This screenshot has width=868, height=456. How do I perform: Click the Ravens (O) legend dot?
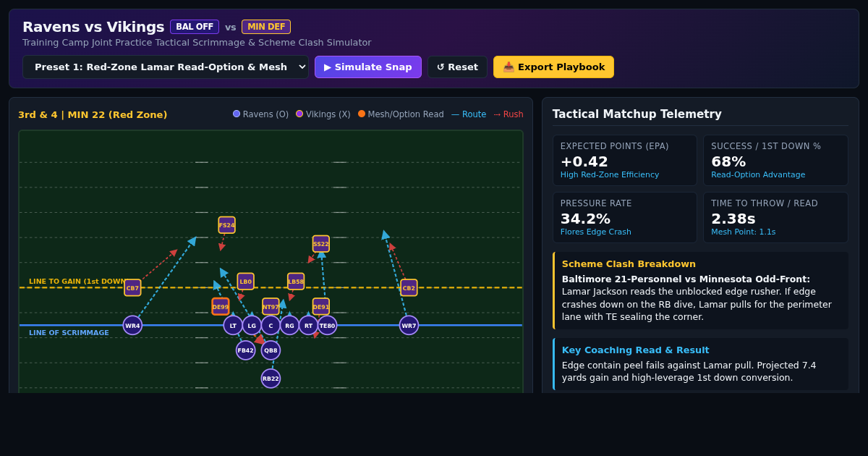tap(237, 114)
